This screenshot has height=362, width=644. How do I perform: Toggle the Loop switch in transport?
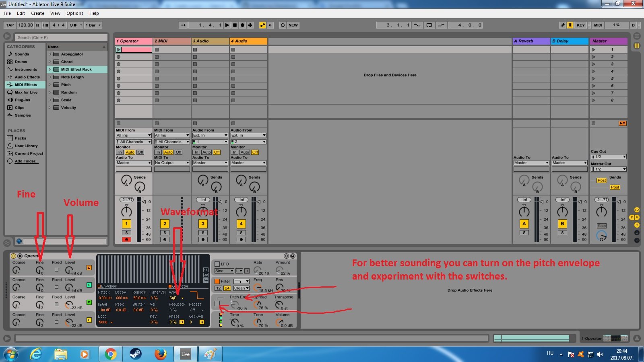point(429,25)
